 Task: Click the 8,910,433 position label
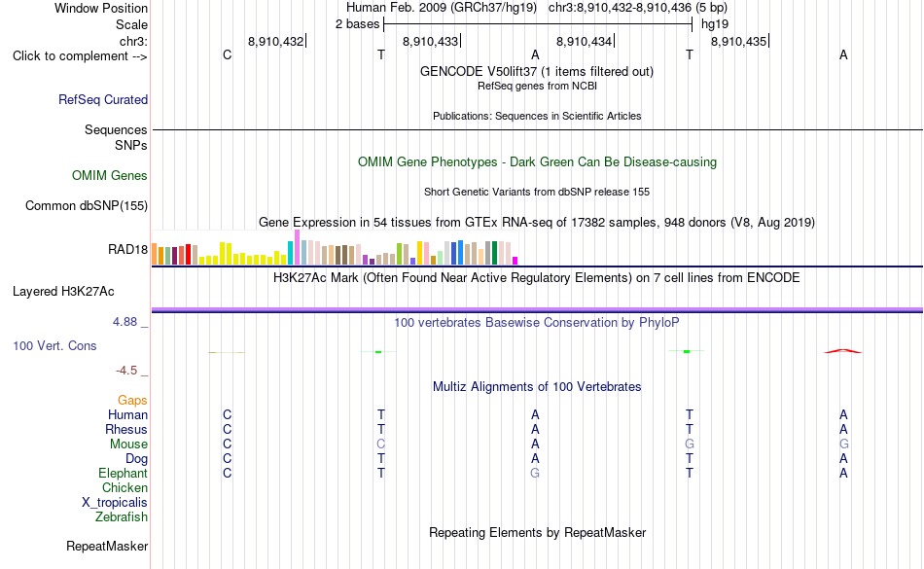430,41
